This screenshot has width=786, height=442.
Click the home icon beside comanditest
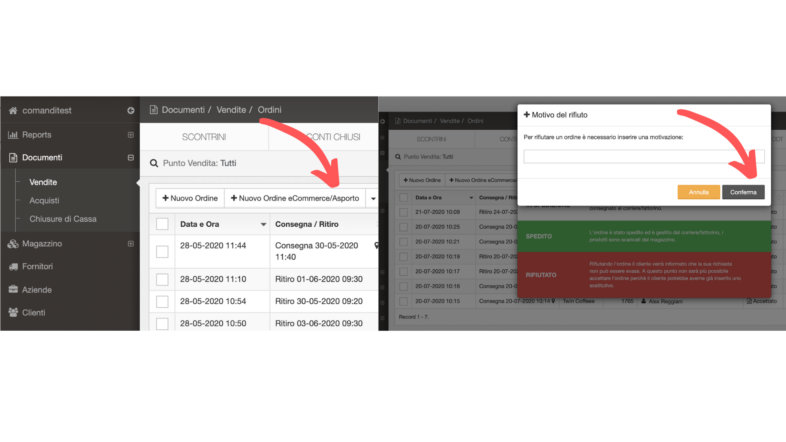14,110
